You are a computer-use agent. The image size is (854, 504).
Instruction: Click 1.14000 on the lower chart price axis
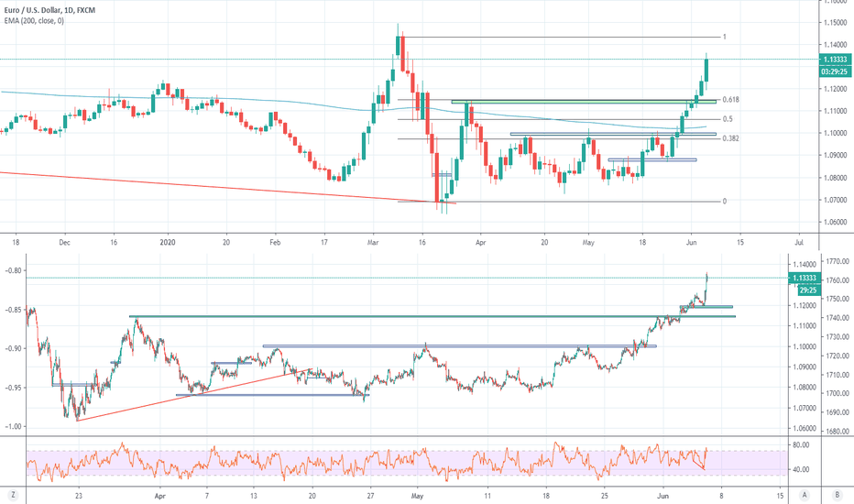tap(805, 264)
